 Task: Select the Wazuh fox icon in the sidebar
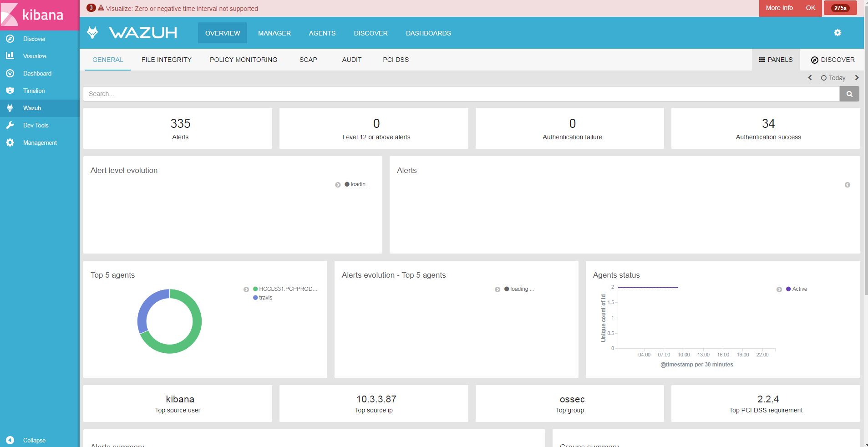point(10,108)
